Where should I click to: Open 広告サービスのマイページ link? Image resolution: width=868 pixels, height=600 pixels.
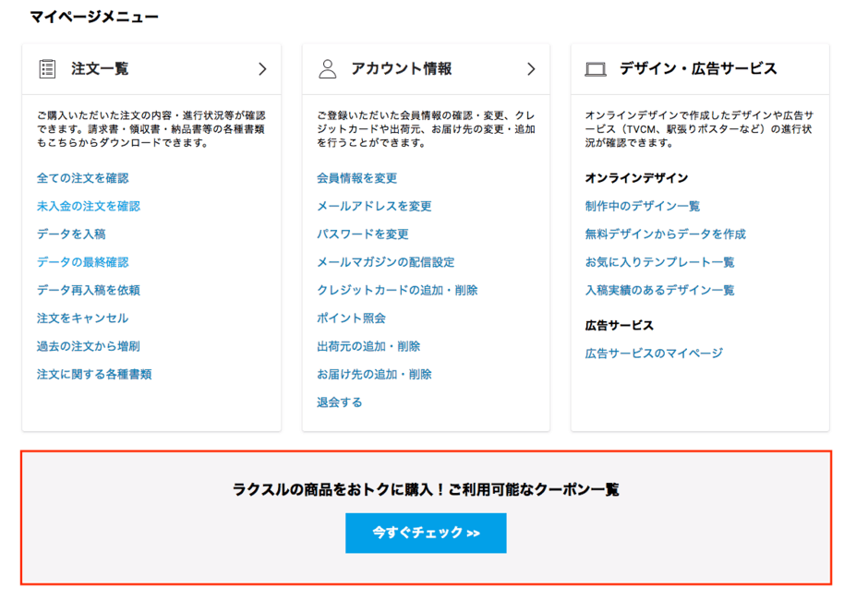pyautogui.click(x=655, y=354)
